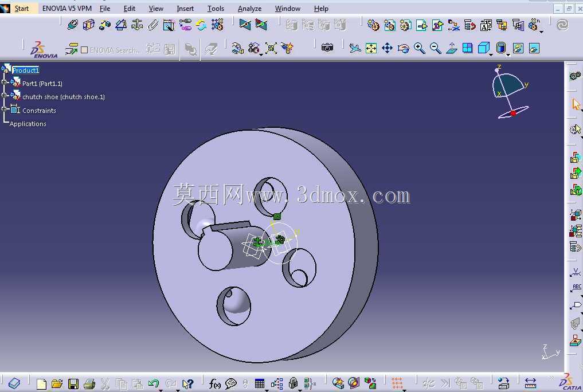The height and width of the screenshot is (392, 583).
Task: Select the Rotate view tool
Action: click(x=403, y=48)
